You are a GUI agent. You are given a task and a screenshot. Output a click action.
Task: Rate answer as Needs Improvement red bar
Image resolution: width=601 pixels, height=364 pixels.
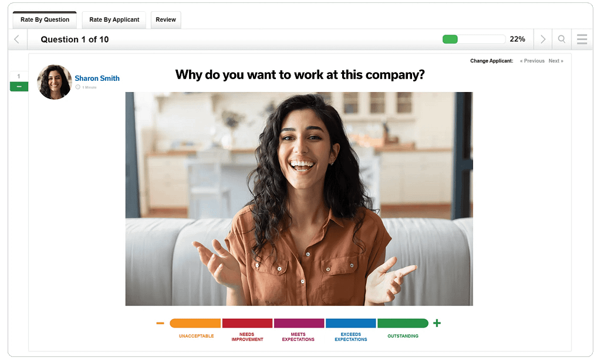(247, 324)
